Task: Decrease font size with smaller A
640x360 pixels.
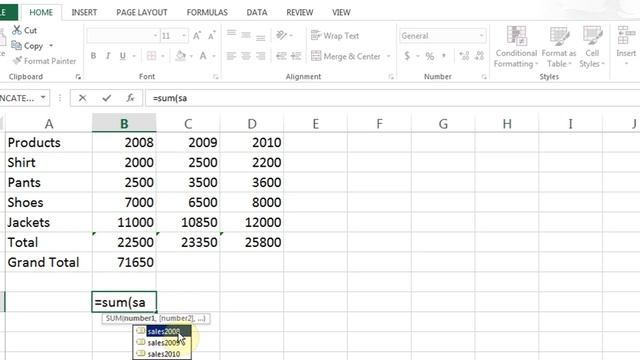Action: (211, 36)
